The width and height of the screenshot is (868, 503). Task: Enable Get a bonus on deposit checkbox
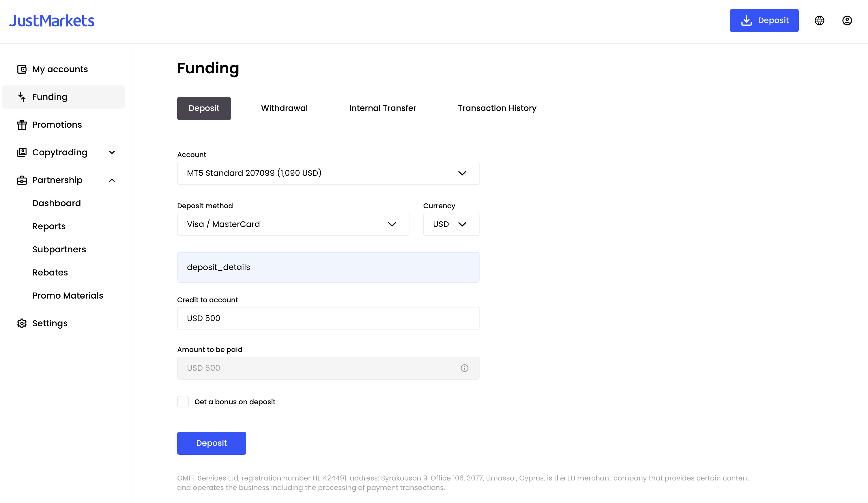(x=183, y=402)
